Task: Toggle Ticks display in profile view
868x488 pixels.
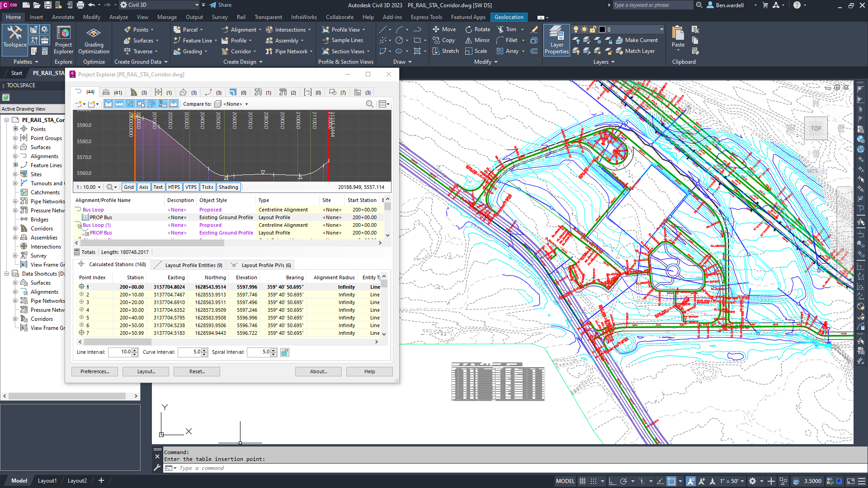Action: (x=208, y=187)
